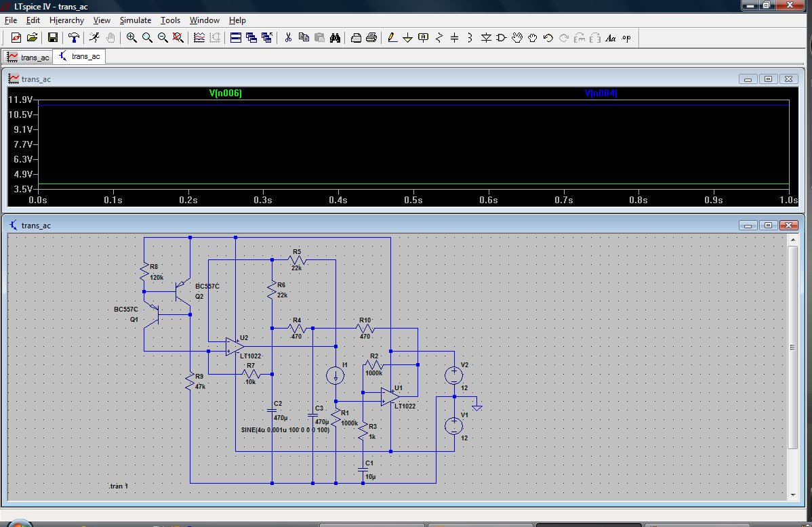
Task: Open the Component gate-symbol tool
Action: (x=502, y=38)
